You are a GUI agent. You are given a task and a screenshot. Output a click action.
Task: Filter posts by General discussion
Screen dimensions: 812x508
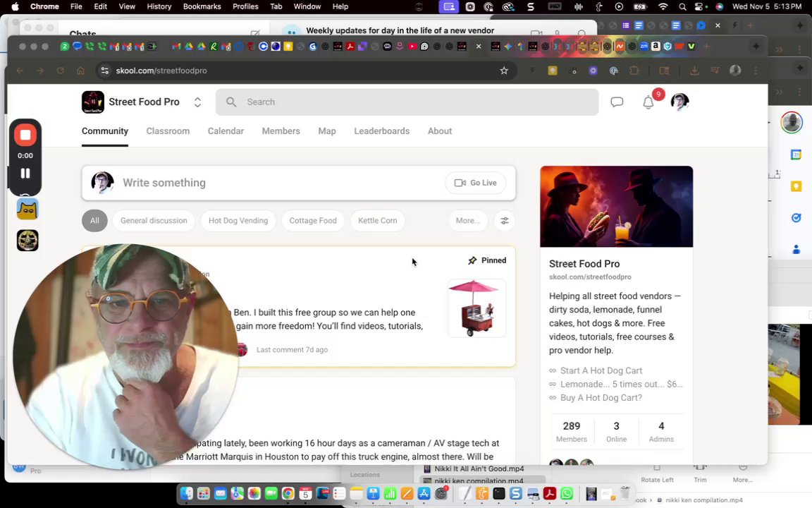coord(154,221)
